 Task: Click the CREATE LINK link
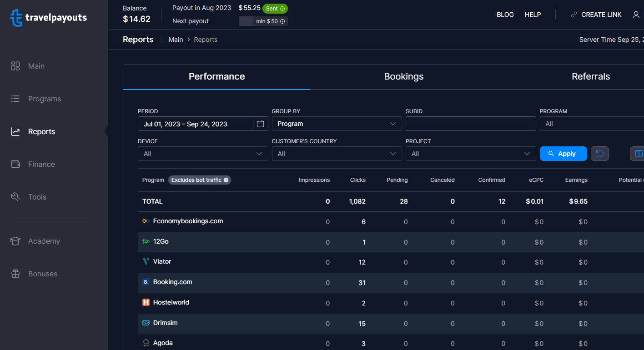596,15
